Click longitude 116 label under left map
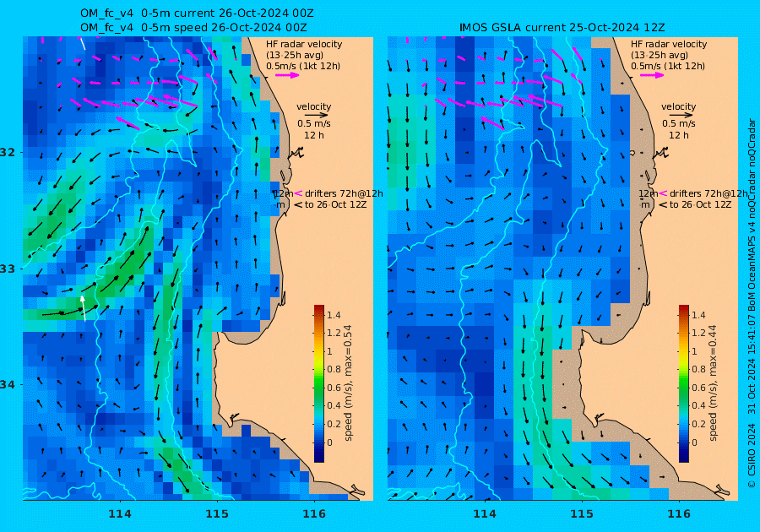760x532 pixels. point(314,513)
